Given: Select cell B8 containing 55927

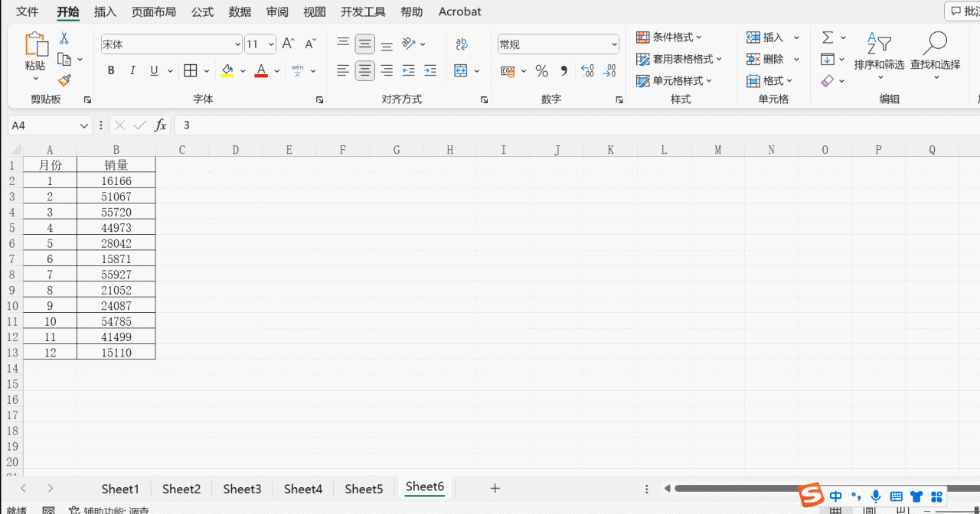Looking at the screenshot, I should pyautogui.click(x=116, y=274).
